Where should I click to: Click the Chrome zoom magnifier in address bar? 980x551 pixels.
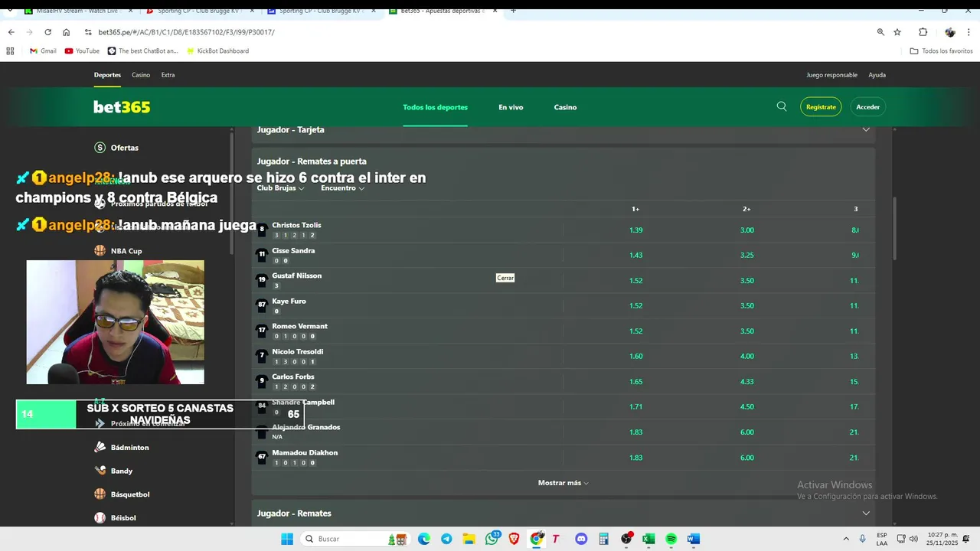[880, 32]
